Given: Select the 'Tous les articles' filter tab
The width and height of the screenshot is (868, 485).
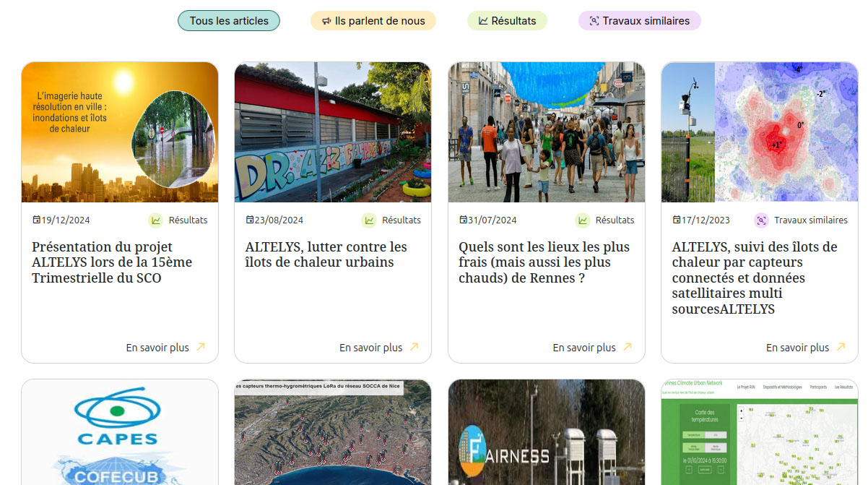Looking at the screenshot, I should [x=228, y=21].
